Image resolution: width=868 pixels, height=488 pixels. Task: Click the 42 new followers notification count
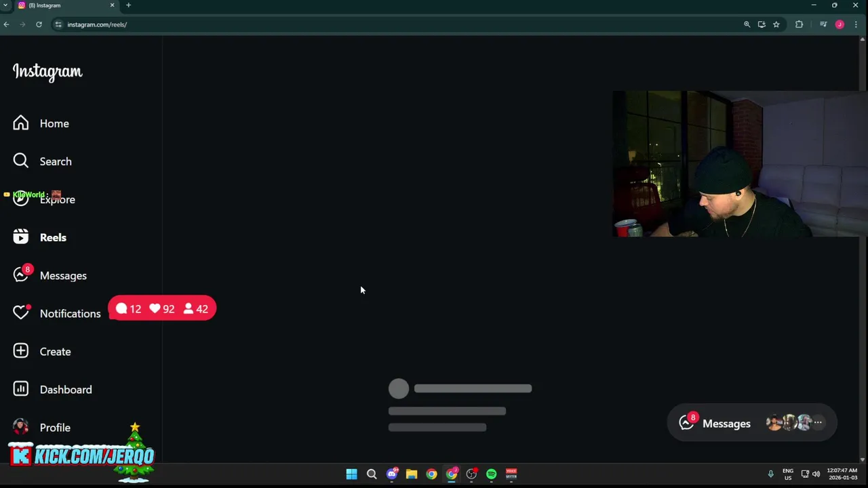196,308
